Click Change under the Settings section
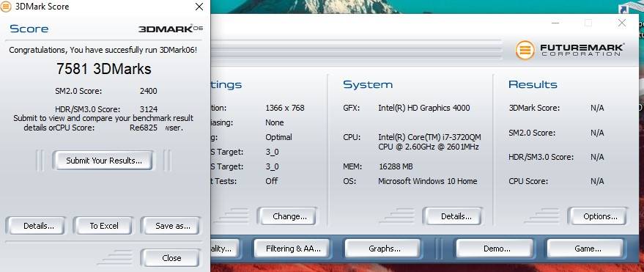 point(289,216)
